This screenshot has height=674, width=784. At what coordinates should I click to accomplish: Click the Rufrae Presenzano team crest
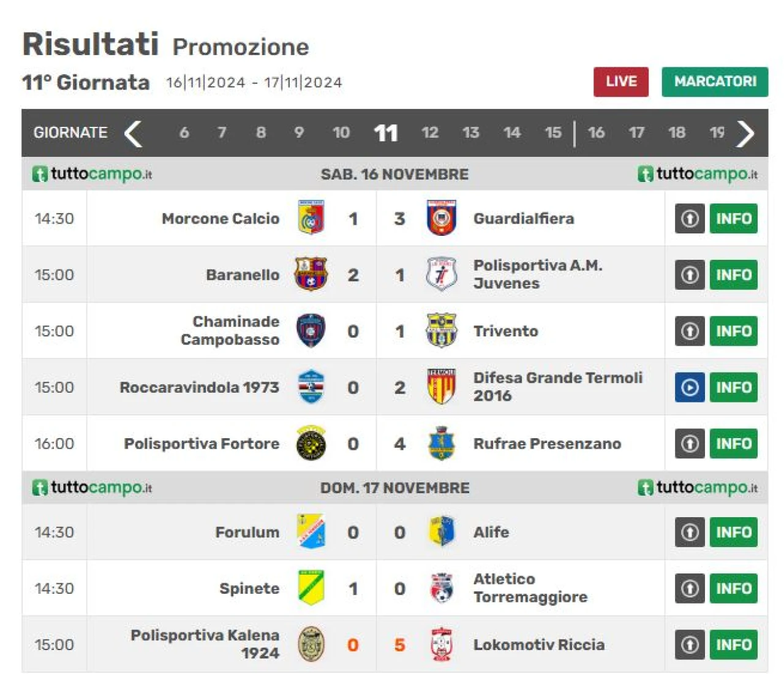441,444
